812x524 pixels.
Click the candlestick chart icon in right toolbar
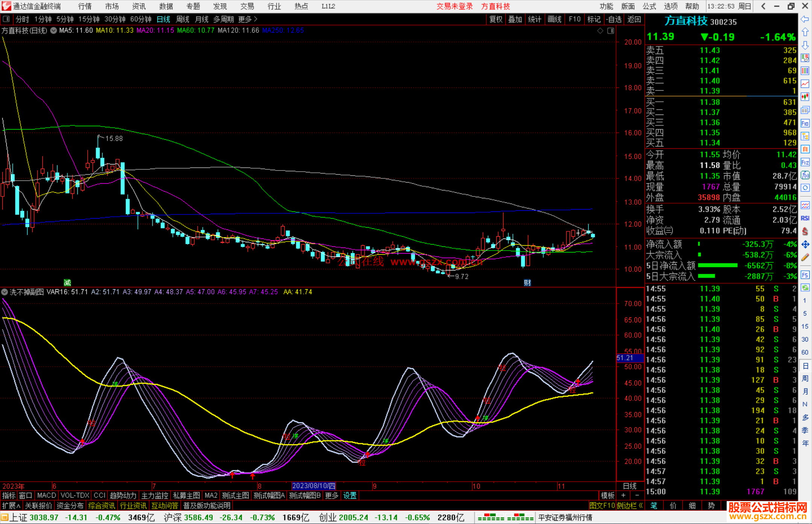point(805,97)
